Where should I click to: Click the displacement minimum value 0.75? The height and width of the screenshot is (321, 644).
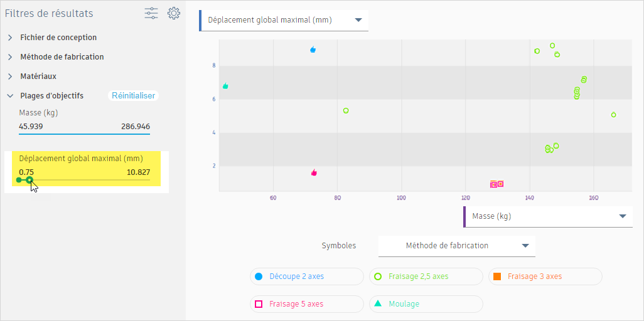(x=26, y=172)
